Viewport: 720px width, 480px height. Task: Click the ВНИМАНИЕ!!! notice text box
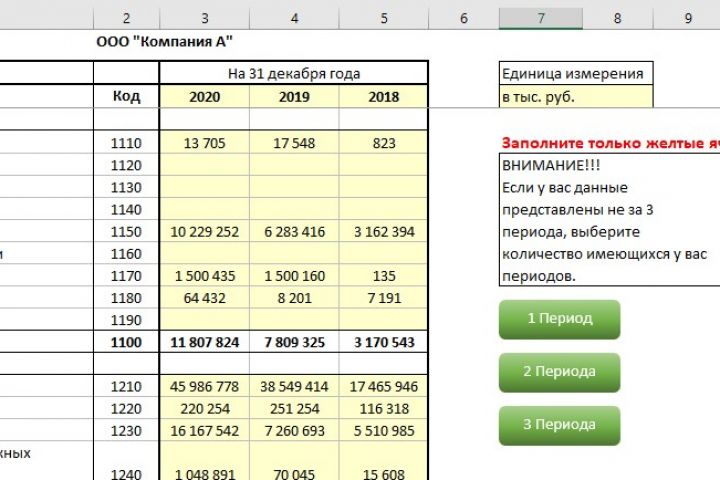pyautogui.click(x=609, y=220)
